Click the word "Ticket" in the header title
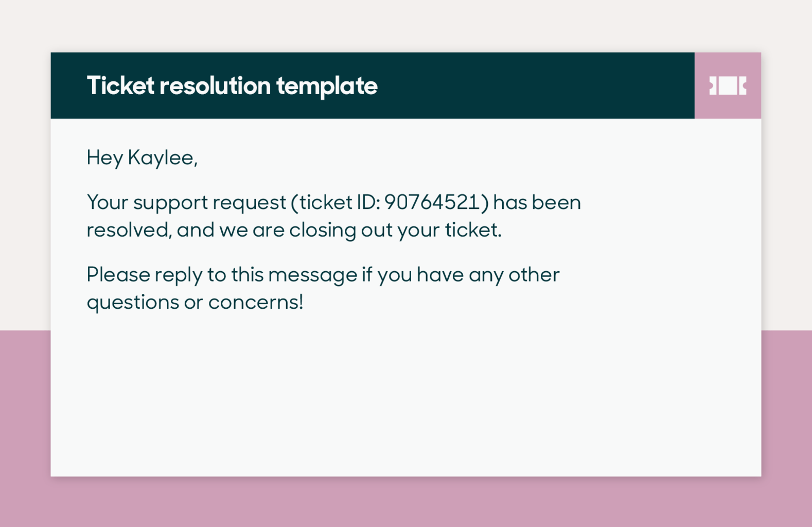 coord(120,86)
